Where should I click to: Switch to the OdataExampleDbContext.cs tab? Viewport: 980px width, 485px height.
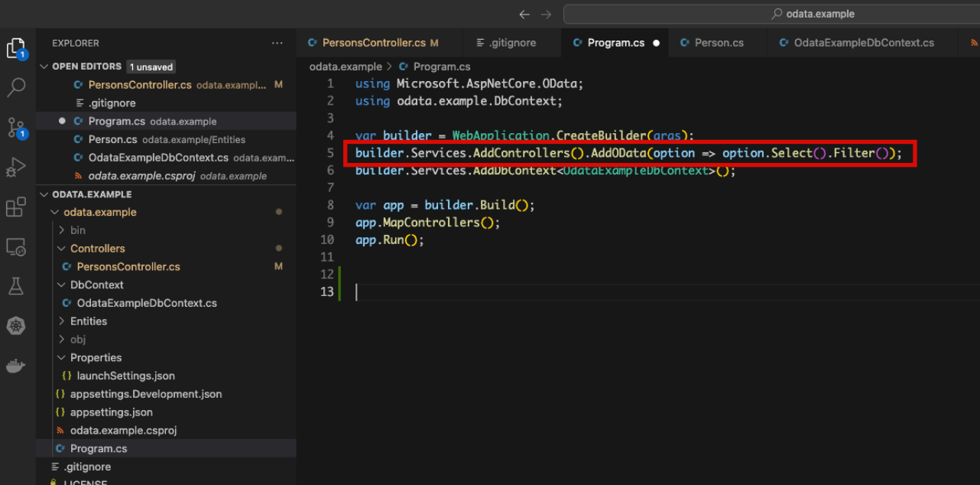click(x=863, y=43)
